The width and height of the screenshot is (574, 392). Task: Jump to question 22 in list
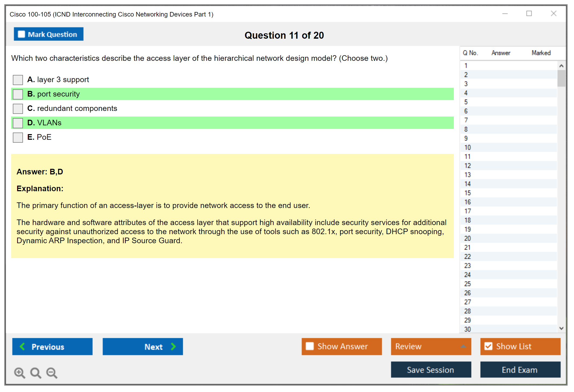(467, 257)
